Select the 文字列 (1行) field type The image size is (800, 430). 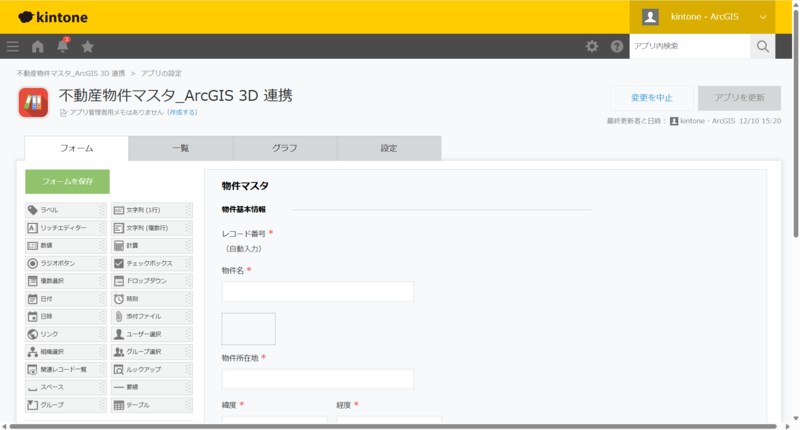point(152,210)
